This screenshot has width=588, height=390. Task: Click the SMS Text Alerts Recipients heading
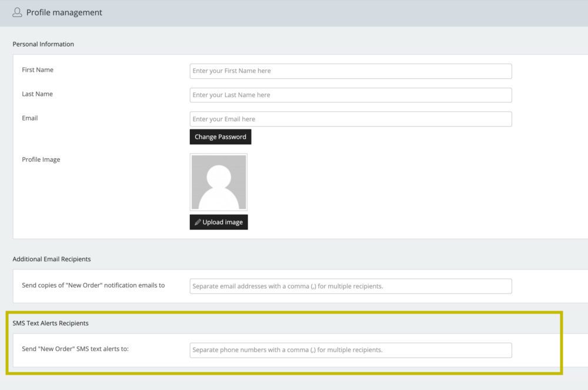(x=51, y=324)
